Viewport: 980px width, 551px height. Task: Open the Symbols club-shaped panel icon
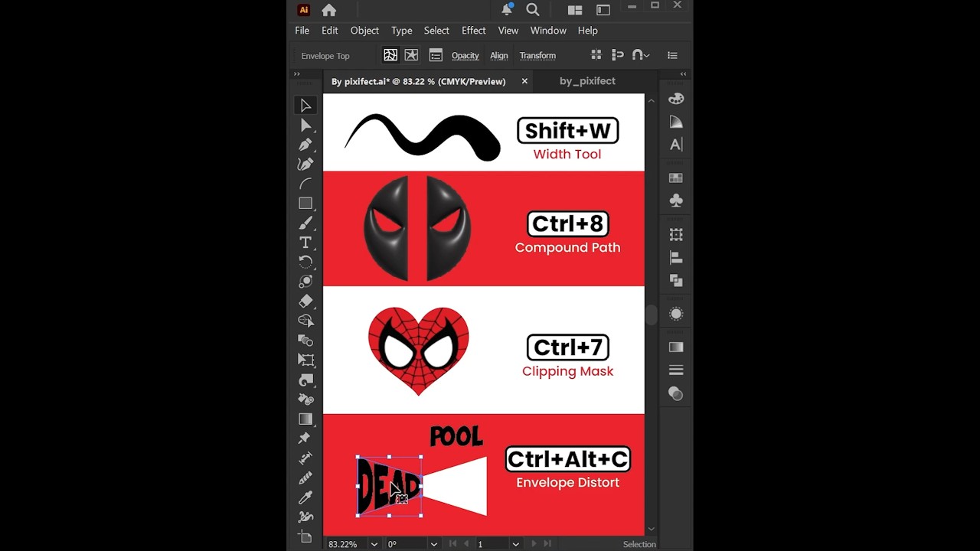pyautogui.click(x=676, y=201)
